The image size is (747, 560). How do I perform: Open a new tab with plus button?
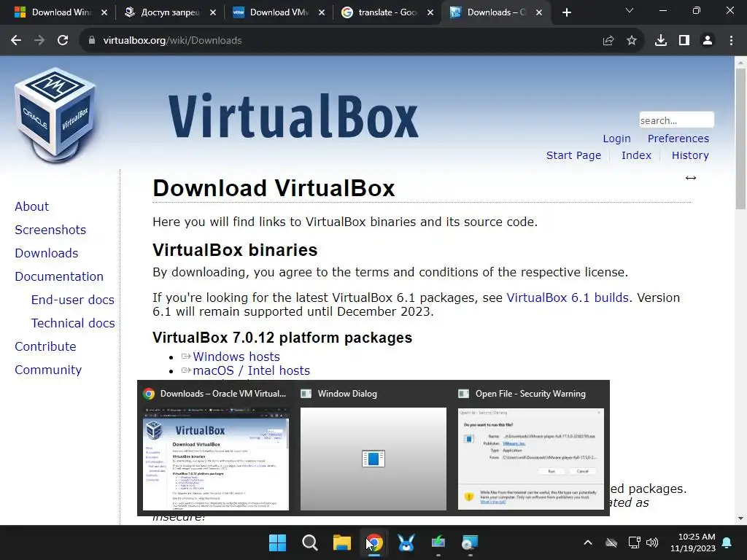(x=566, y=12)
